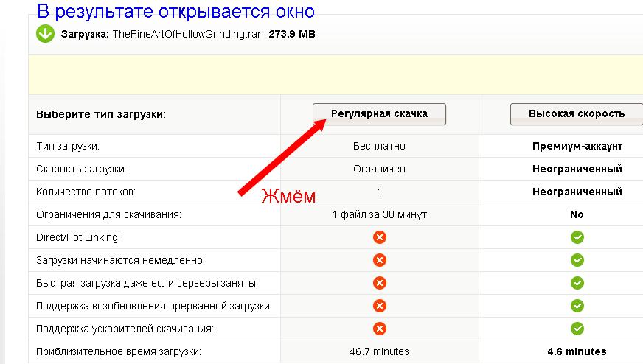
Task: Click the No cell in limits row
Action: point(577,214)
